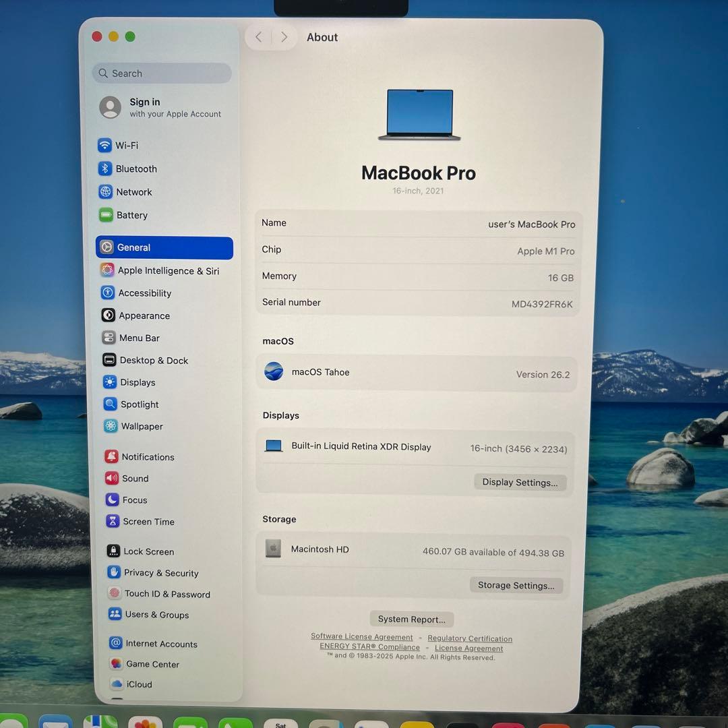
Task: Click the Search field in sidebar
Action: point(162,73)
